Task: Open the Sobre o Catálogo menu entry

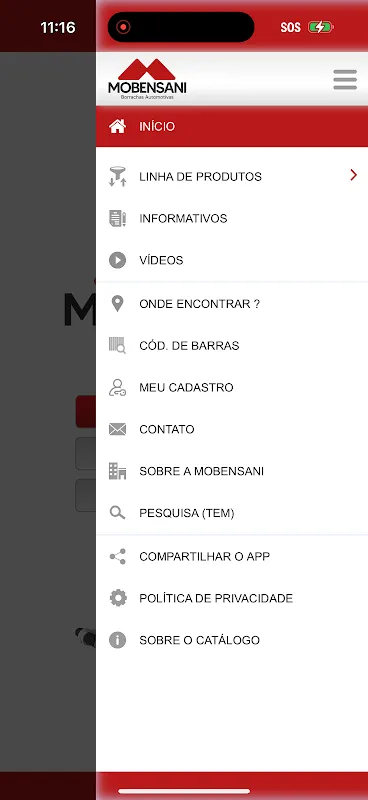Action: pos(232,640)
